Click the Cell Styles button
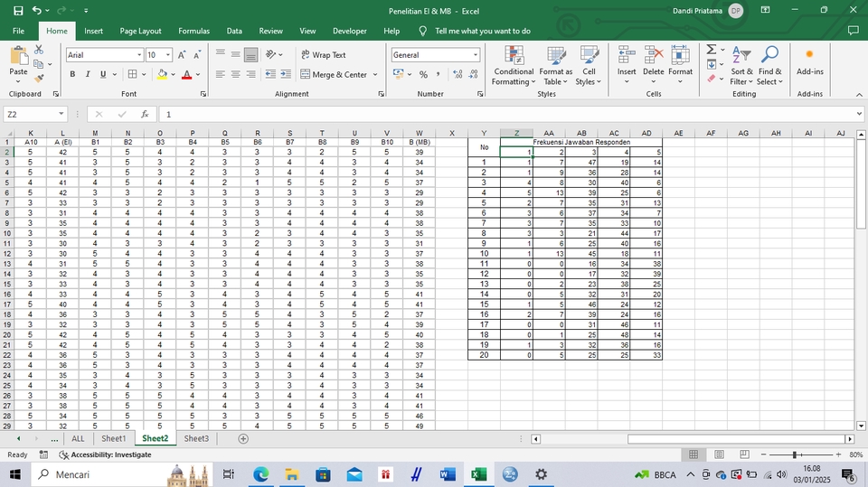Screen dimensions: 868x487 click(589, 66)
